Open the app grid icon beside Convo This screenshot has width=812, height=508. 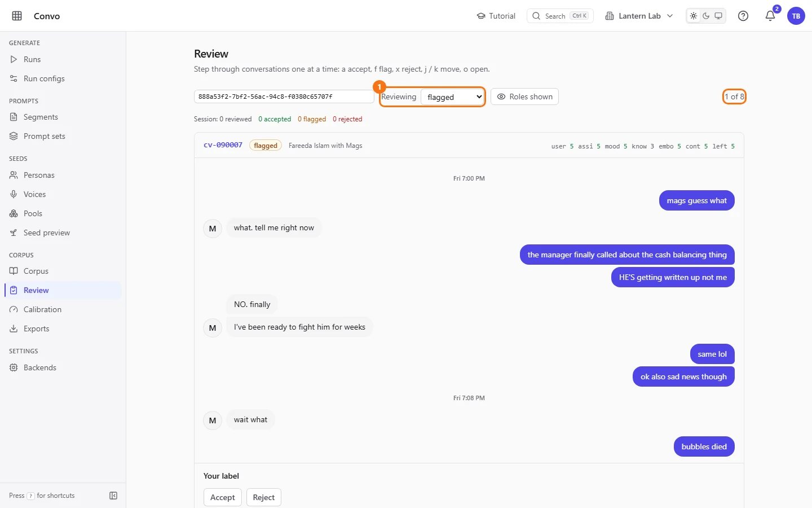coord(17,16)
